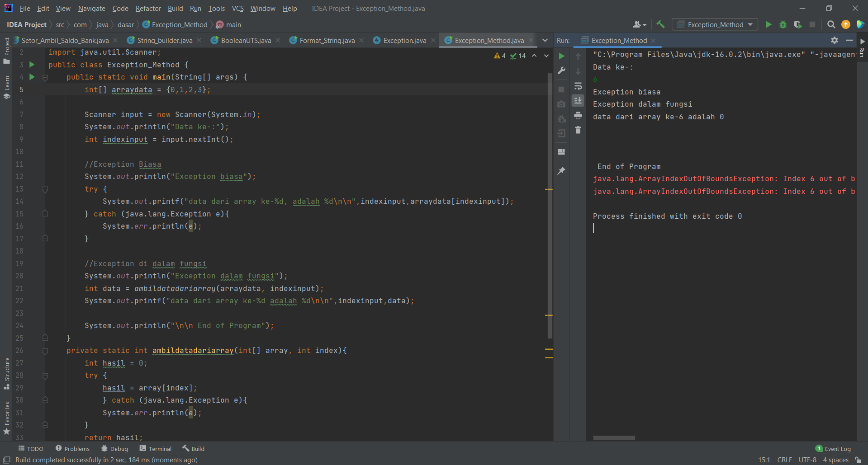This screenshot has height=465, width=868.
Task: Run Exception_Method from the main toolbar
Action: point(768,24)
